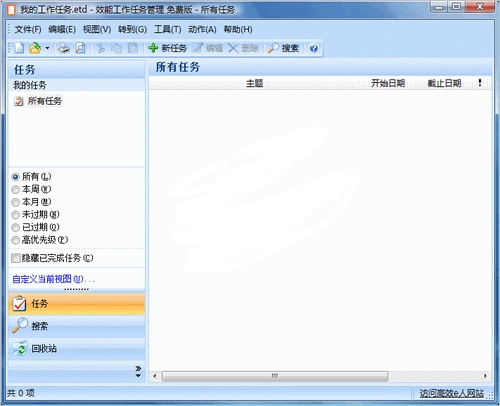Select the 所有(L) radio button
The width and height of the screenshot is (500, 406).
coord(15,177)
